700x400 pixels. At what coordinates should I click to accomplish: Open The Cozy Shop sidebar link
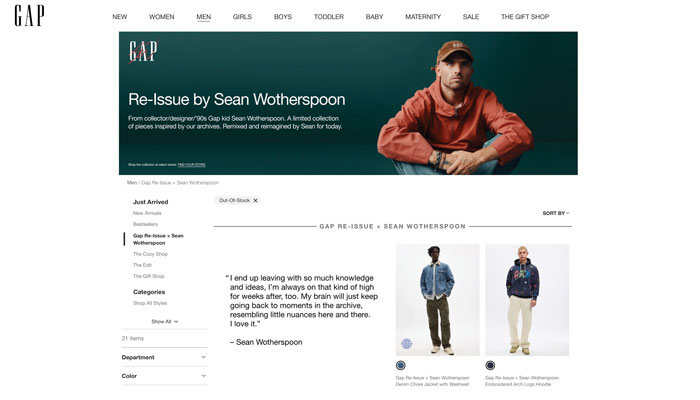coord(150,254)
